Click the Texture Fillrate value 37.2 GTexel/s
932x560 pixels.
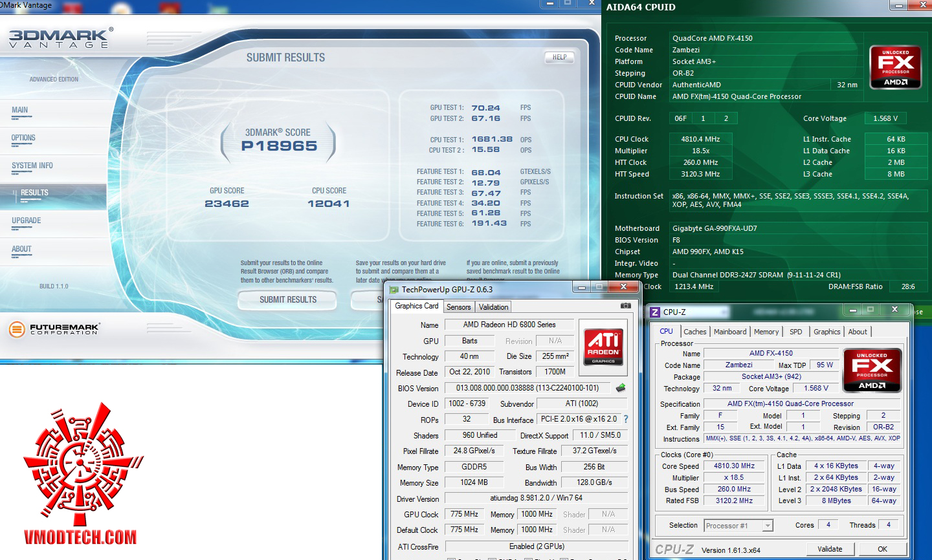pos(594,451)
